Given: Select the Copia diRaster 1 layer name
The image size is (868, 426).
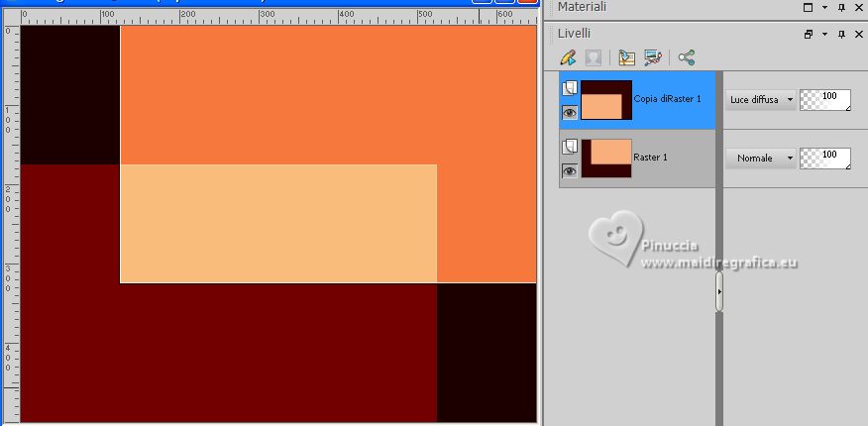Looking at the screenshot, I should click(x=667, y=99).
